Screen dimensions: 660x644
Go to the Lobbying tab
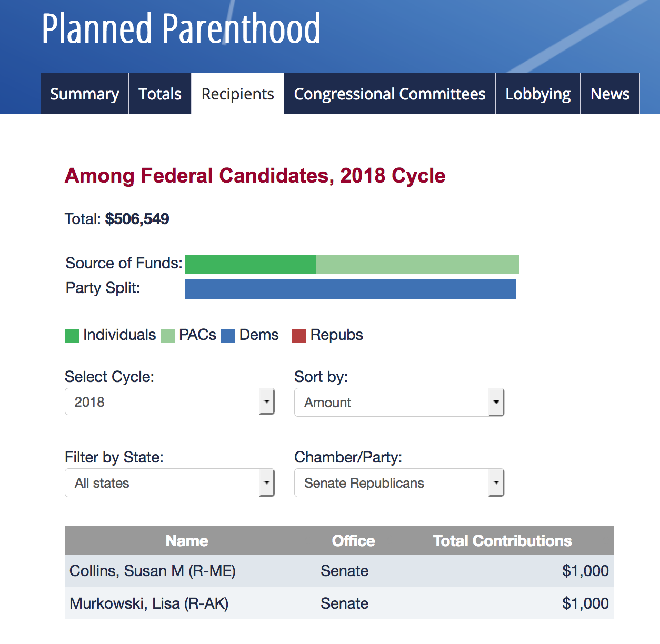[538, 94]
